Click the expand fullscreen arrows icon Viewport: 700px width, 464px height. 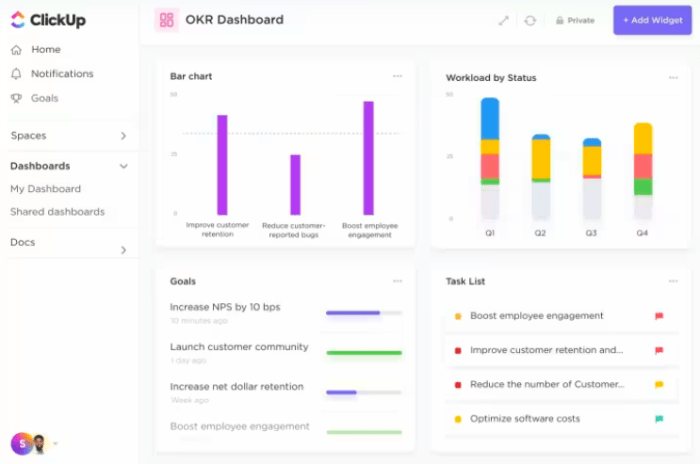(504, 20)
